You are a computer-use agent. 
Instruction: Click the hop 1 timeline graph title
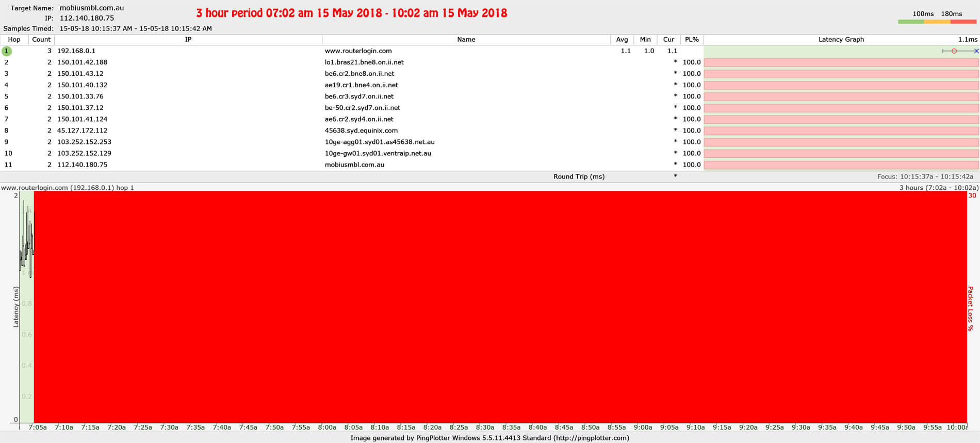tap(67, 188)
